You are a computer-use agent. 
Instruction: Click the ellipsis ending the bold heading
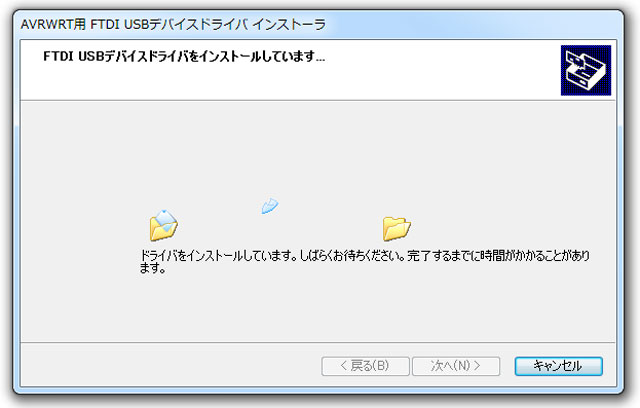(x=320, y=59)
